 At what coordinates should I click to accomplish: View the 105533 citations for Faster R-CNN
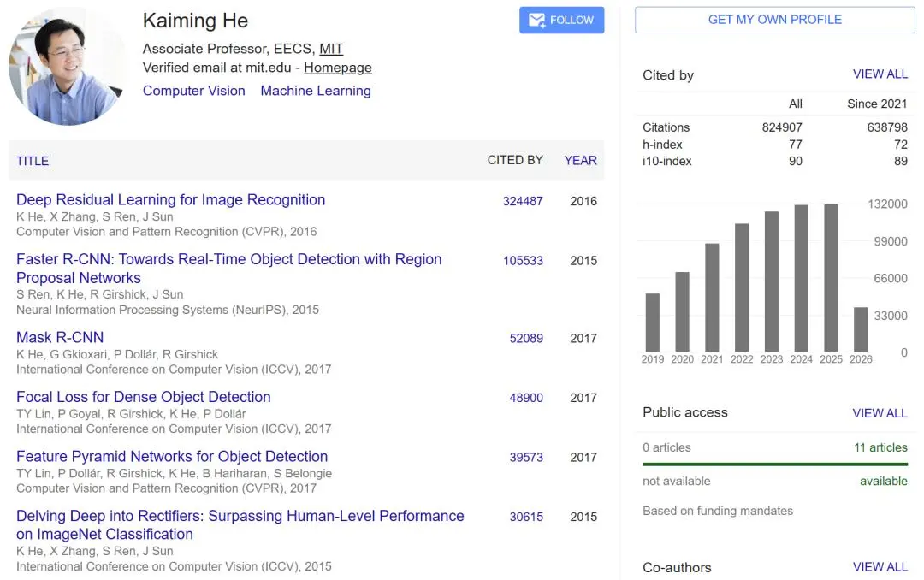click(523, 261)
